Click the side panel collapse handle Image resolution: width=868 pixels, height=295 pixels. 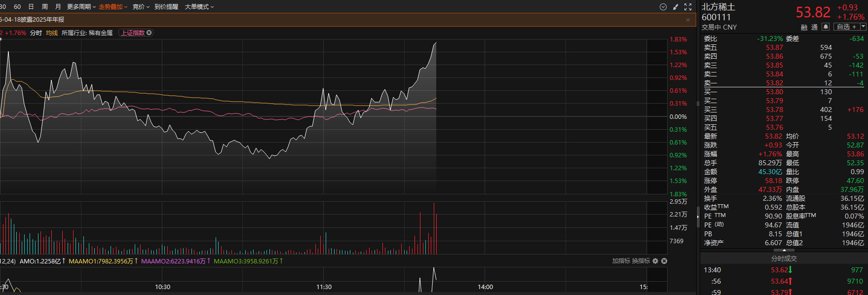(698, 217)
